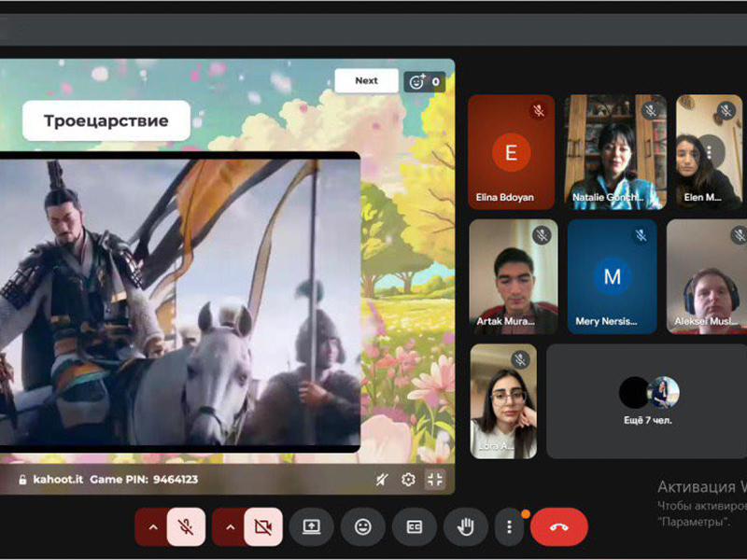End the call with red hangup button
747x560 pixels.
pos(558,527)
